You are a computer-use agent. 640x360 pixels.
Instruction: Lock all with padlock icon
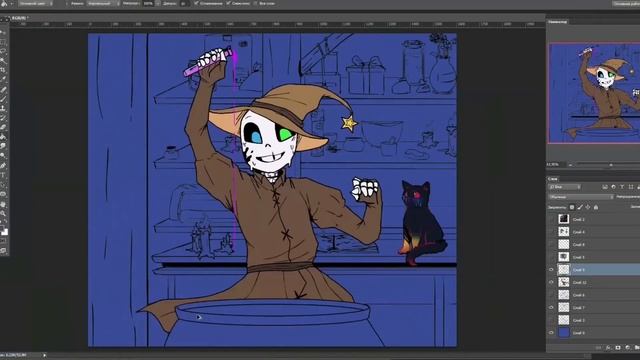point(596,207)
